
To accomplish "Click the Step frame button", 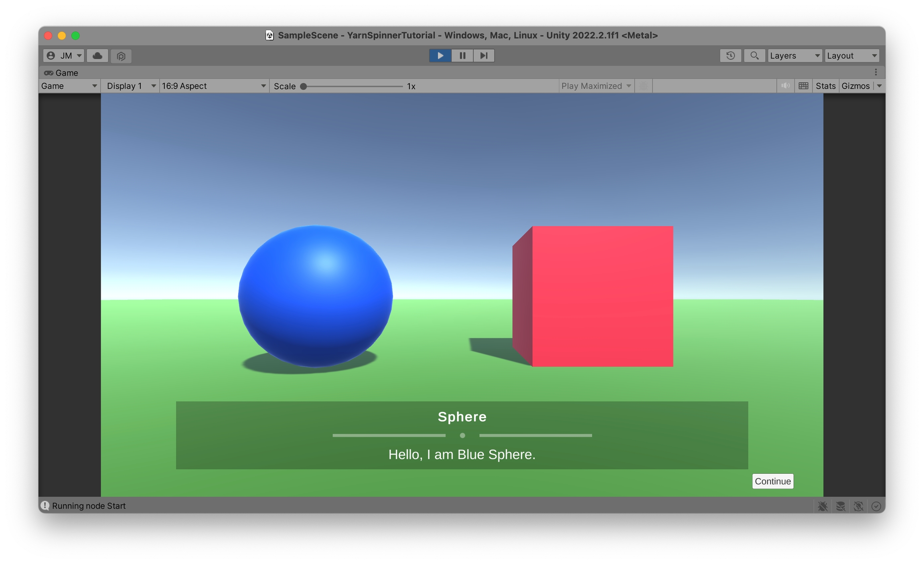I will (484, 55).
